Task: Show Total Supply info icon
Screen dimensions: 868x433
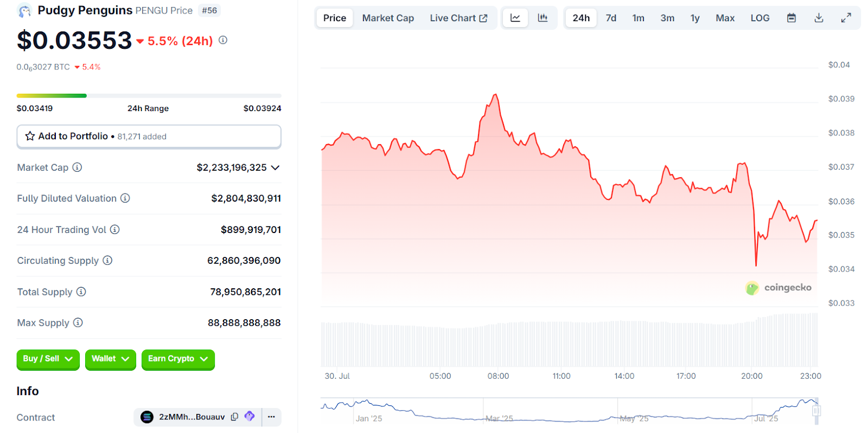Action: point(81,292)
